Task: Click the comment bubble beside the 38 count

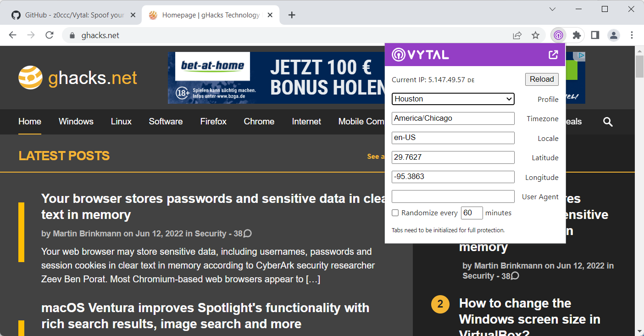Action: (248, 233)
